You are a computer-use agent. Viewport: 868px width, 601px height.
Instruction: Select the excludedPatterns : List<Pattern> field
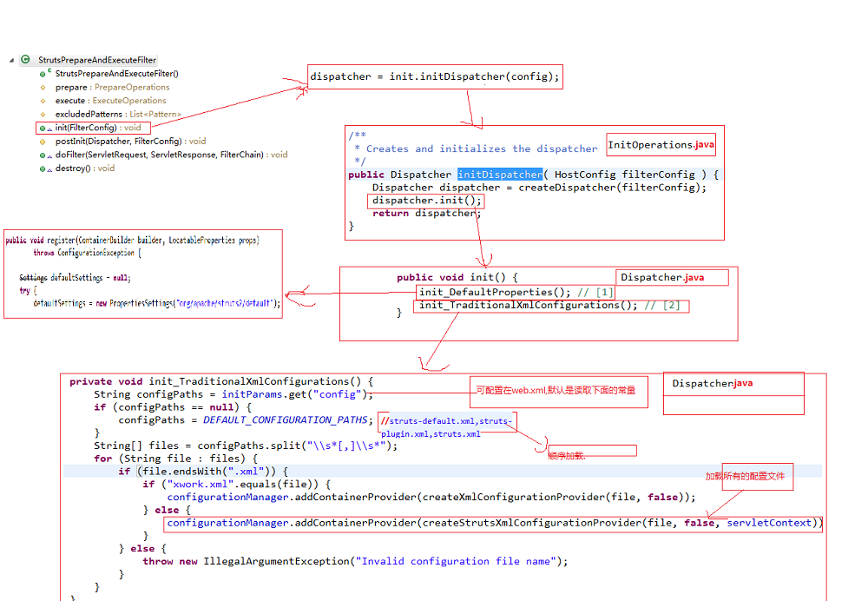pyautogui.click(x=118, y=114)
